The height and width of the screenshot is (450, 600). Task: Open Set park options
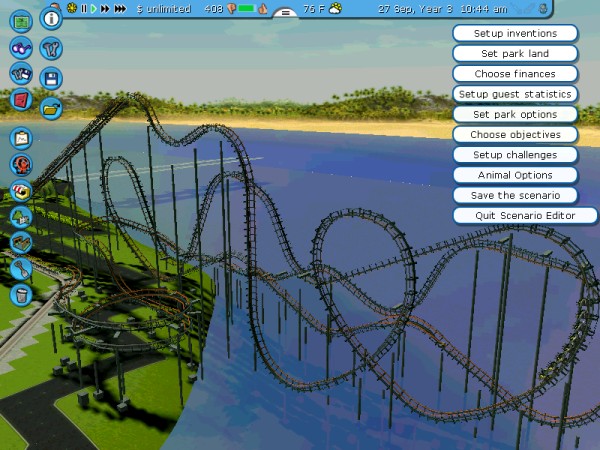[x=515, y=114]
